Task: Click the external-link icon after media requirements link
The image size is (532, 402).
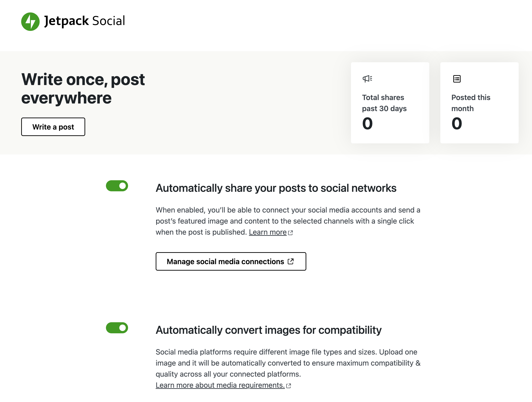Action: 289,385
